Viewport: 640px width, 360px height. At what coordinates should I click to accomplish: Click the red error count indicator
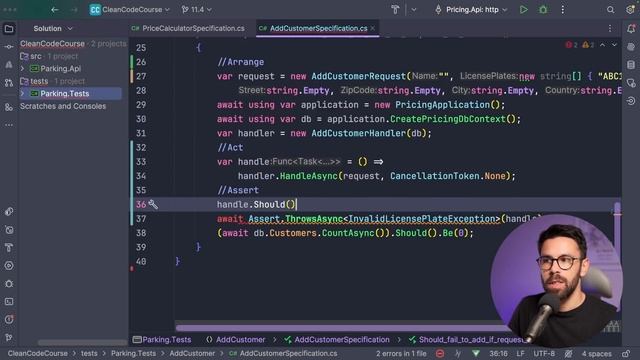point(571,45)
